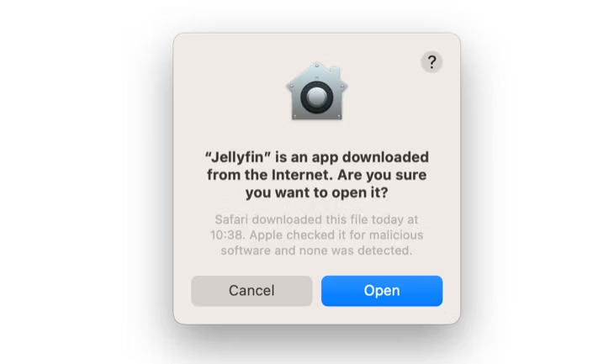This screenshot has width=614, height=364.
Task: Dismiss the dialog with the Cancel button
Action: coord(251,291)
